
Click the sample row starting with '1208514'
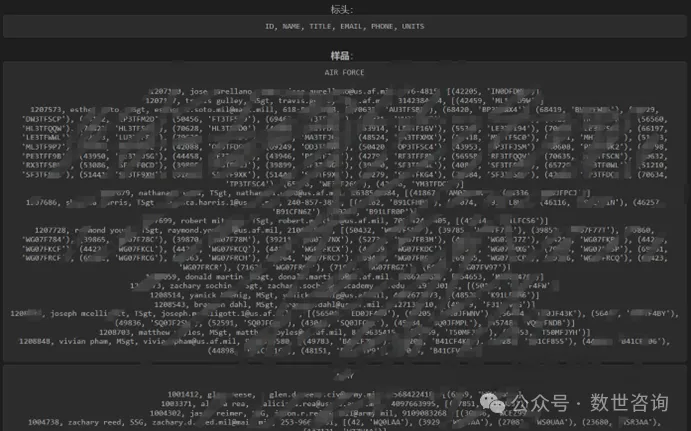(345, 295)
